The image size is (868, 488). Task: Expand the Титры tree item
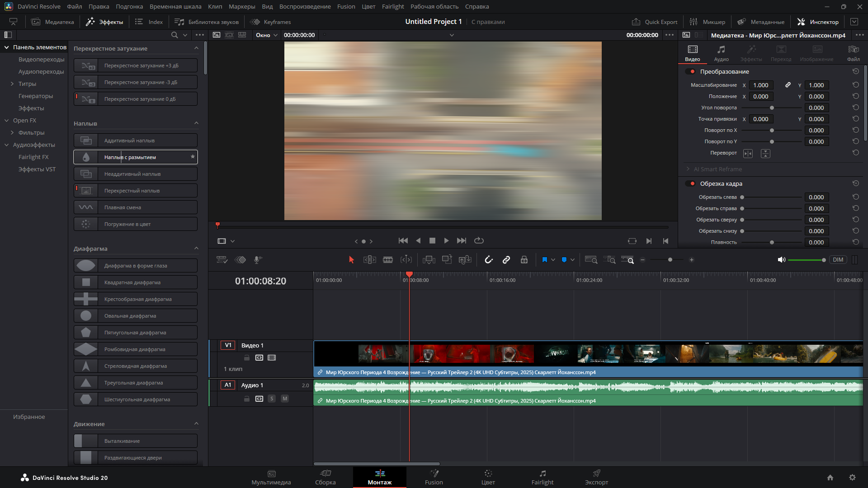tap(12, 84)
